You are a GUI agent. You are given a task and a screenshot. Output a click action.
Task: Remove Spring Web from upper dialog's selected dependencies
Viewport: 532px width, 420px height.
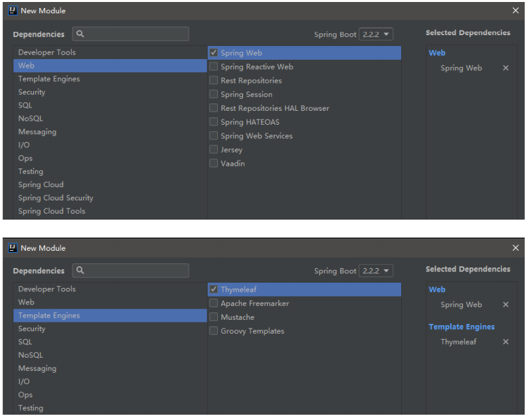point(505,68)
